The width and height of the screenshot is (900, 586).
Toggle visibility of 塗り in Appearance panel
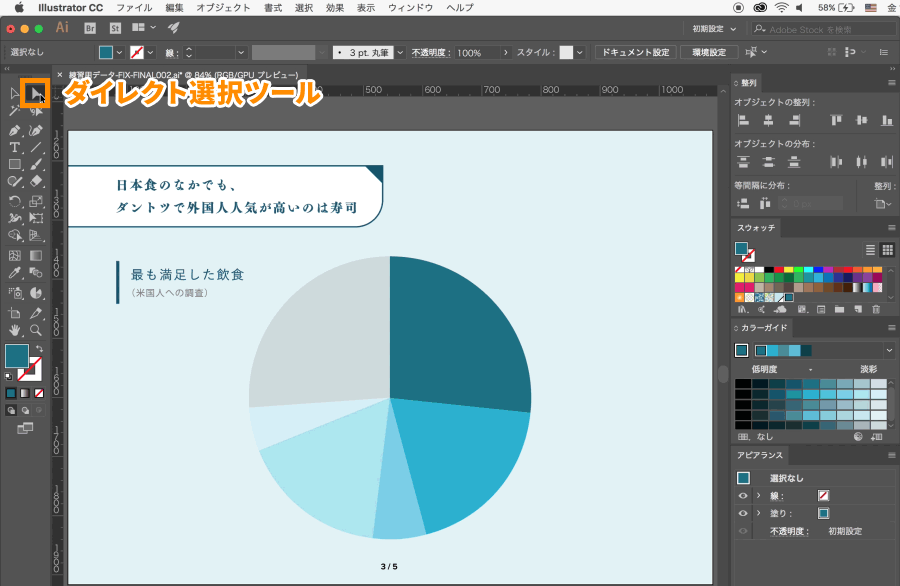coord(743,513)
